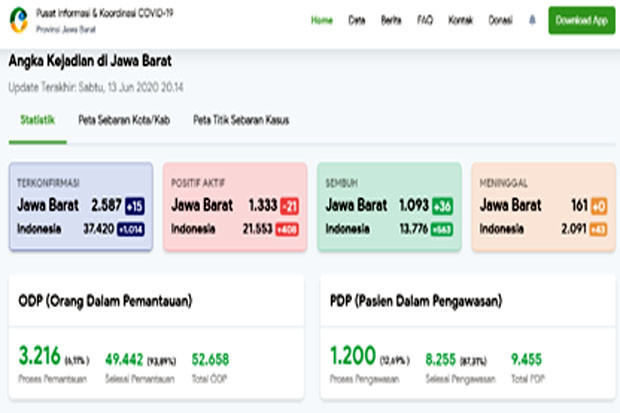Click the Indonesia value 37.420
Viewport: 620px width, 413px height.
[98, 229]
